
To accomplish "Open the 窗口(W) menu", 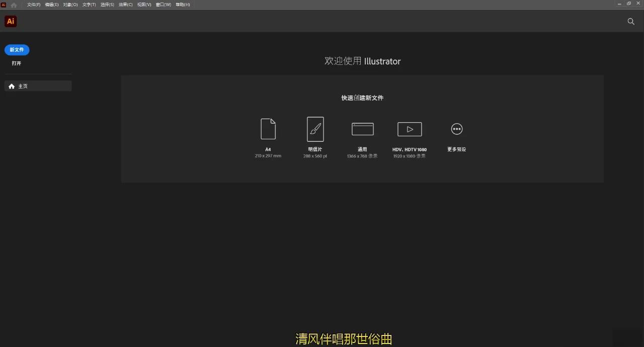I will coord(163,5).
